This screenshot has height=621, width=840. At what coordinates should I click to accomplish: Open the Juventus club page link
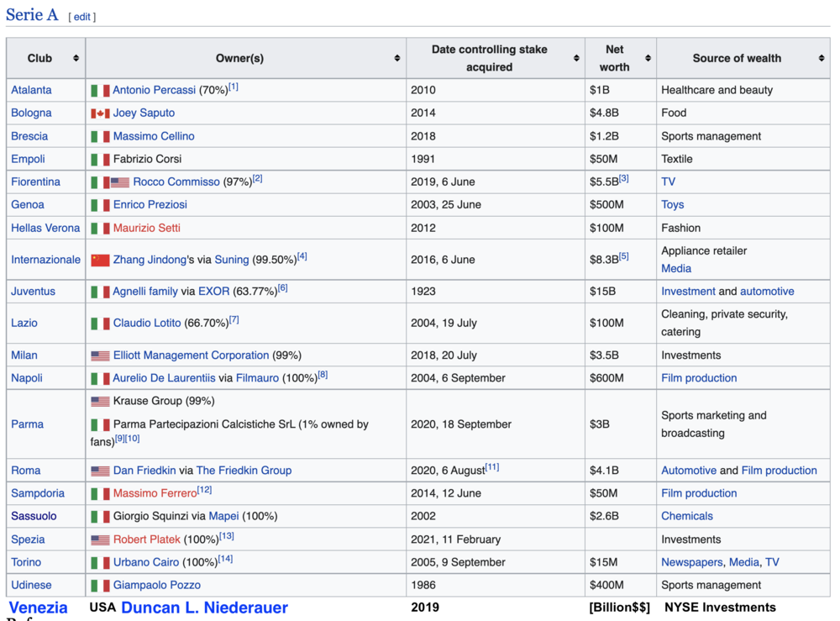(x=33, y=292)
